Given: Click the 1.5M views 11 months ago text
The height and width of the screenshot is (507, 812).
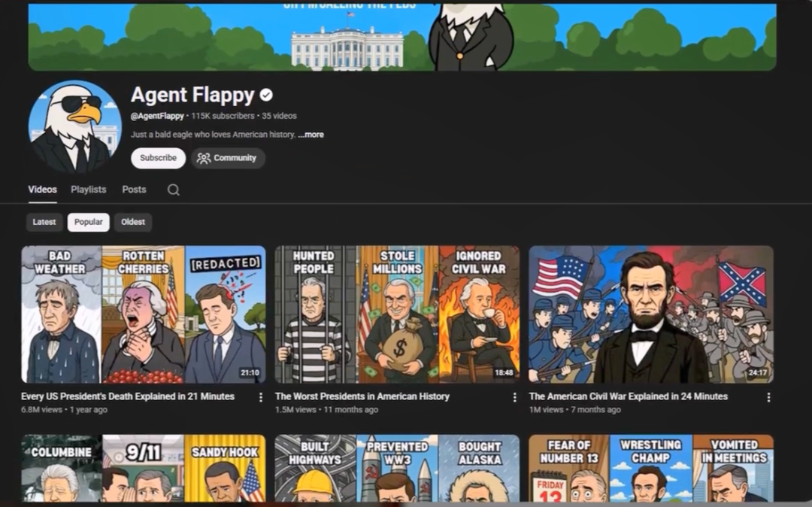Looking at the screenshot, I should tap(327, 410).
